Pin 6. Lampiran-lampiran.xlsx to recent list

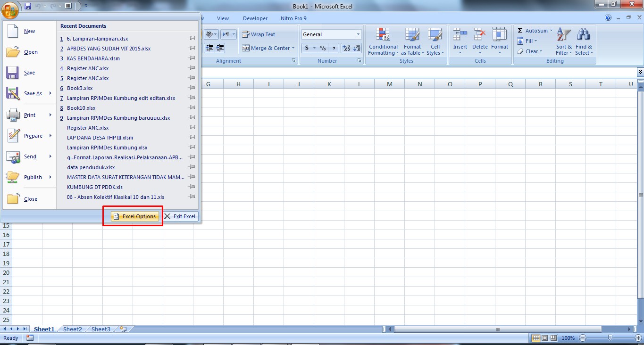tap(192, 39)
